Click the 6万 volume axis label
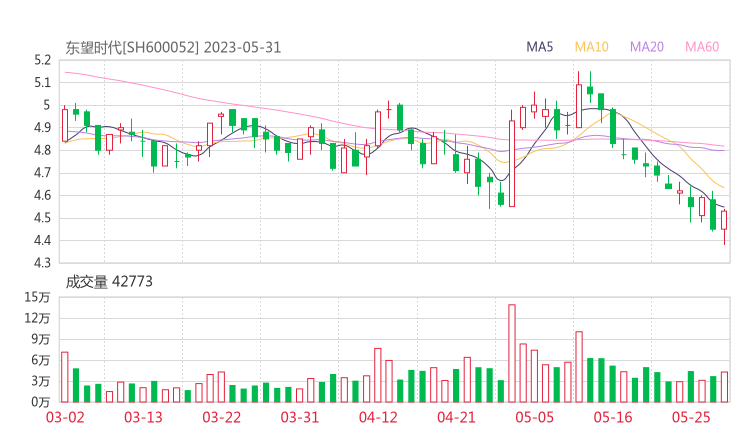The width and height of the screenshot is (740, 440). [41, 360]
